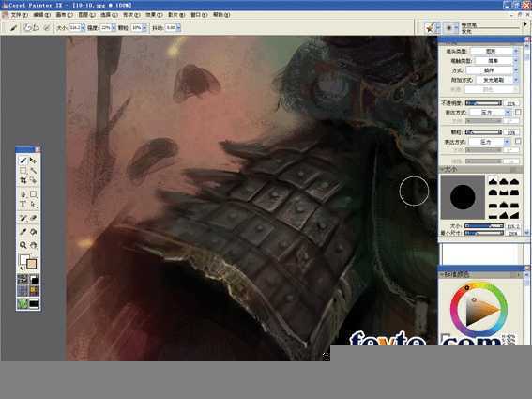Image resolution: width=532 pixels, height=399 pixels.
Task: Open the Gradient selector in toolbox
Action: click(x=35, y=280)
